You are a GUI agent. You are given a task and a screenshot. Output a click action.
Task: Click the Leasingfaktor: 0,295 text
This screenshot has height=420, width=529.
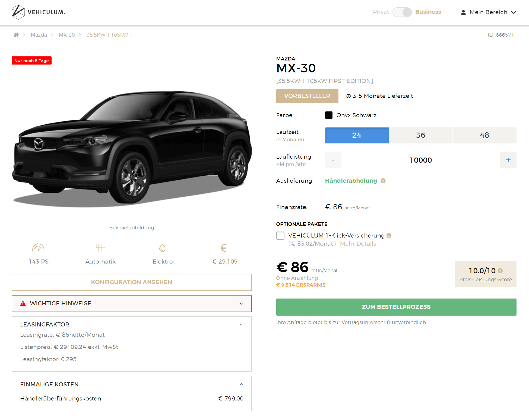(48, 359)
